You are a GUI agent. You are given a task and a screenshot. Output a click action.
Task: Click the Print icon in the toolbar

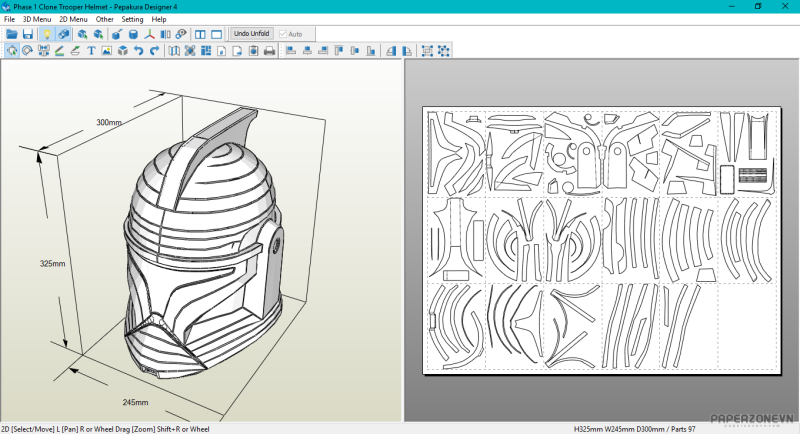[x=269, y=51]
